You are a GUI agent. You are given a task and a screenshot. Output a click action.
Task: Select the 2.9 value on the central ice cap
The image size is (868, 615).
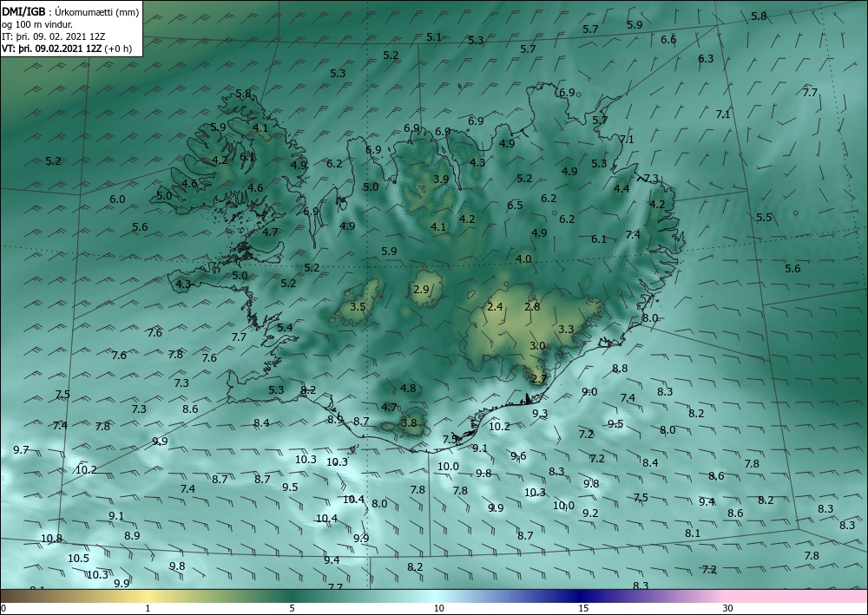click(x=421, y=289)
